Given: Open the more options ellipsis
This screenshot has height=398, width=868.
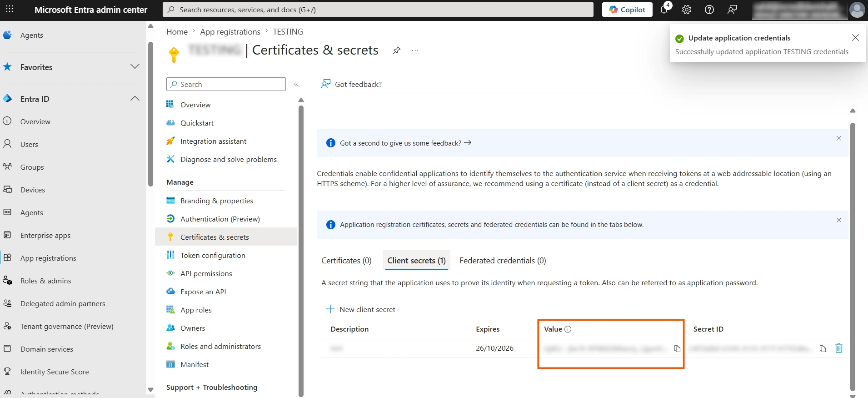Looking at the screenshot, I should click(415, 50).
